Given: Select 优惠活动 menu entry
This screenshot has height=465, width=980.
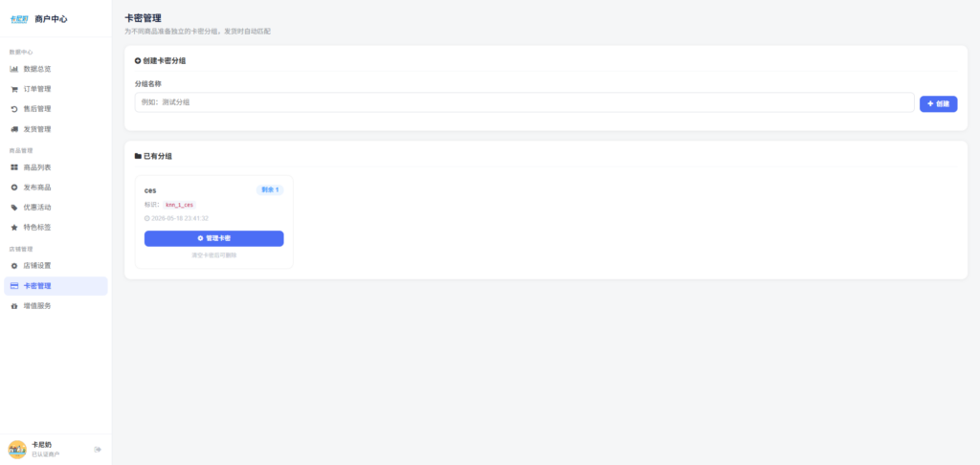Looking at the screenshot, I should click(56, 208).
